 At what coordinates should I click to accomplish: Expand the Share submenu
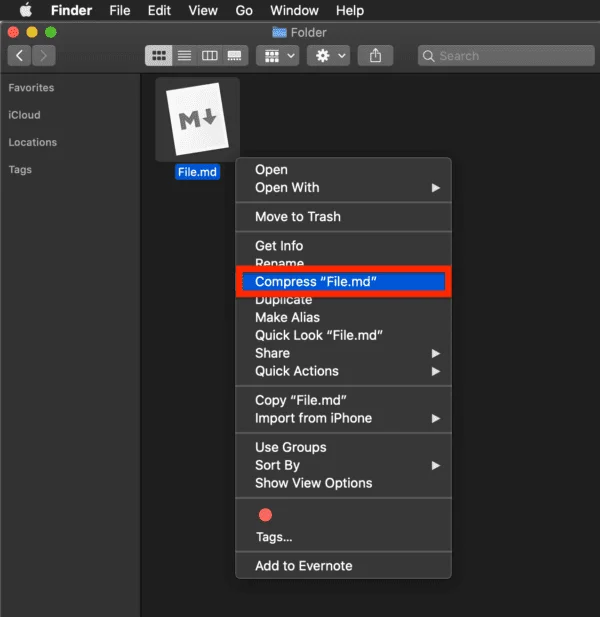tap(343, 353)
